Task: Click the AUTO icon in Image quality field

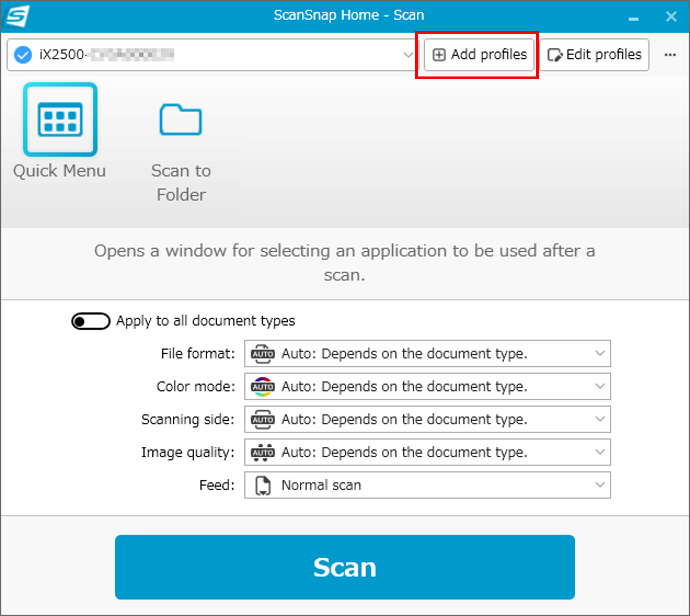Action: tap(262, 452)
